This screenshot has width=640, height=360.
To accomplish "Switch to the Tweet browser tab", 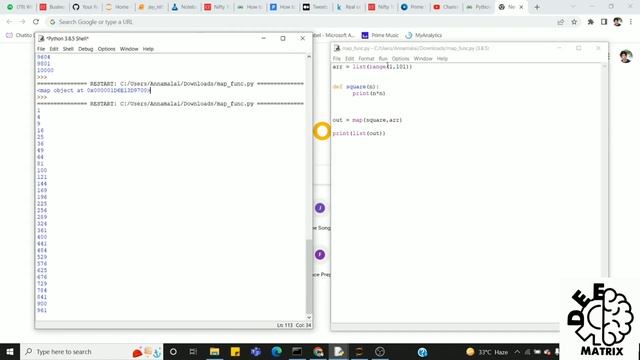I will 315,7.
